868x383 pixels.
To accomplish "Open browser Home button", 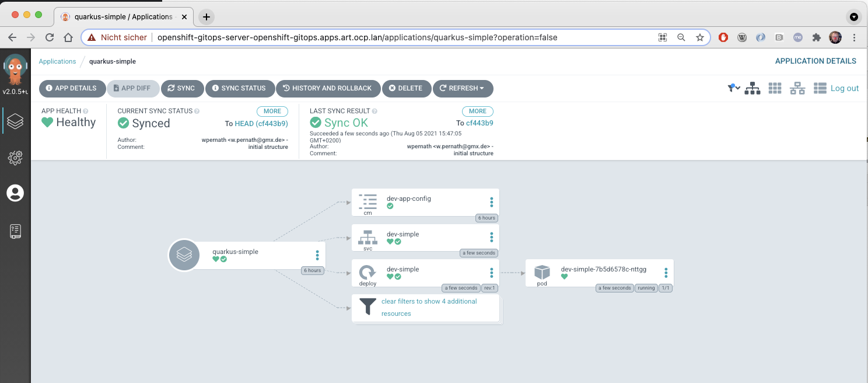I will coord(68,37).
